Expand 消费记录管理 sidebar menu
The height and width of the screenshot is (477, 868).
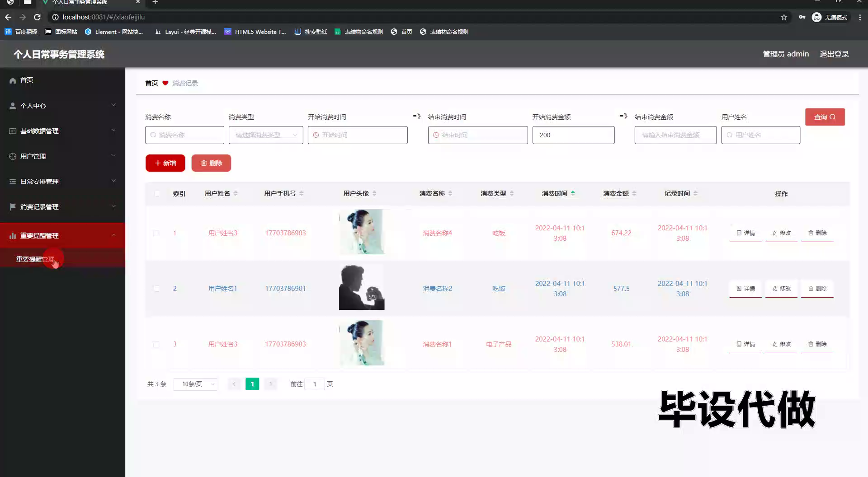pos(62,207)
